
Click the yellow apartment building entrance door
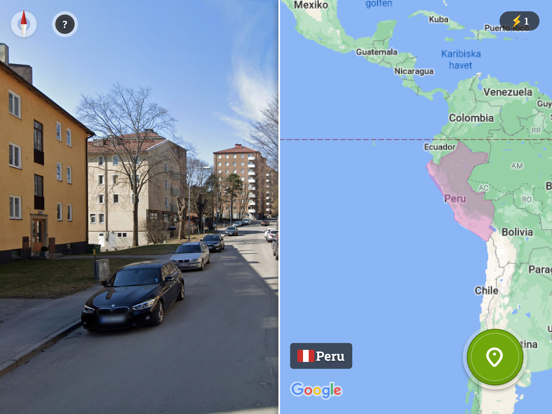coord(38,234)
